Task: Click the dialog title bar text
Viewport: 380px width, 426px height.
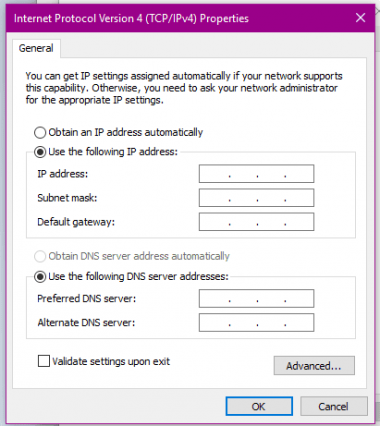Action: [x=131, y=18]
